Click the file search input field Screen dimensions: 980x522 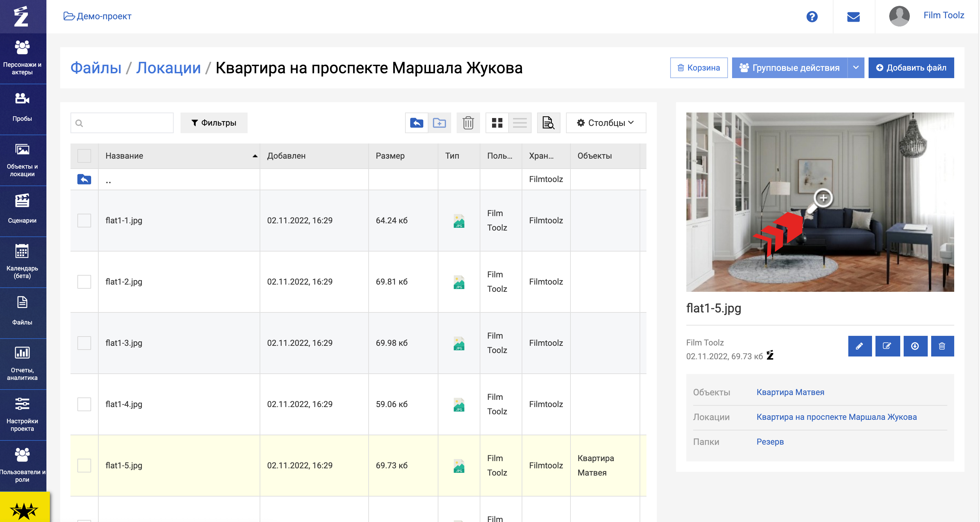coord(122,123)
